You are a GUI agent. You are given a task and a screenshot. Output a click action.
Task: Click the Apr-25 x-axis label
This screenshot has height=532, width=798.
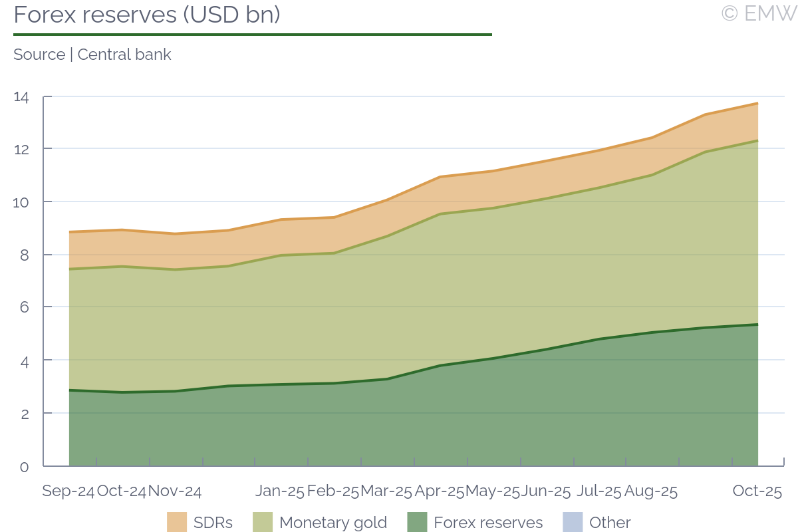[x=439, y=491]
